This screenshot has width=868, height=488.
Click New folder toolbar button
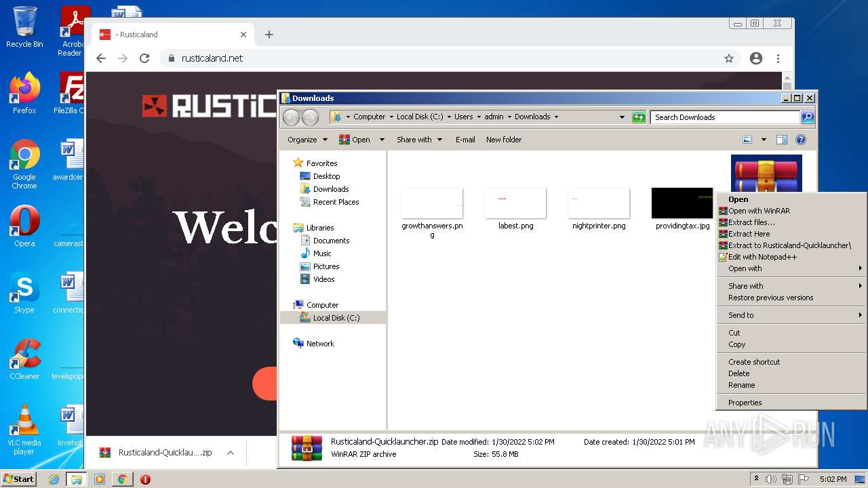click(x=504, y=140)
